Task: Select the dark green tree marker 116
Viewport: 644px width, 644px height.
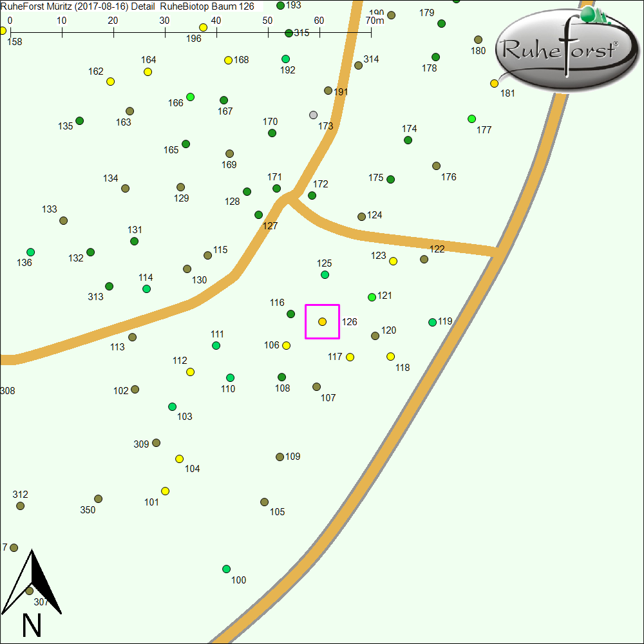Action: click(x=290, y=314)
